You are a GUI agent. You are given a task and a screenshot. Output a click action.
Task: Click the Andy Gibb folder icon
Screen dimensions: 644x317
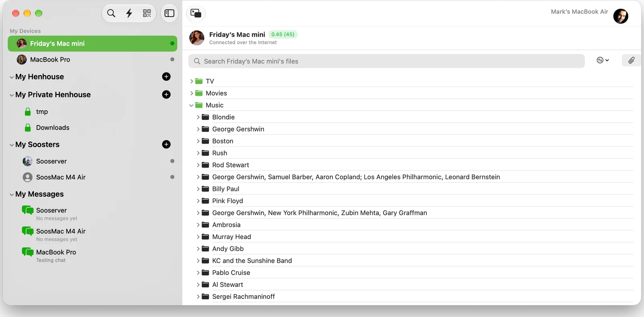click(x=205, y=249)
